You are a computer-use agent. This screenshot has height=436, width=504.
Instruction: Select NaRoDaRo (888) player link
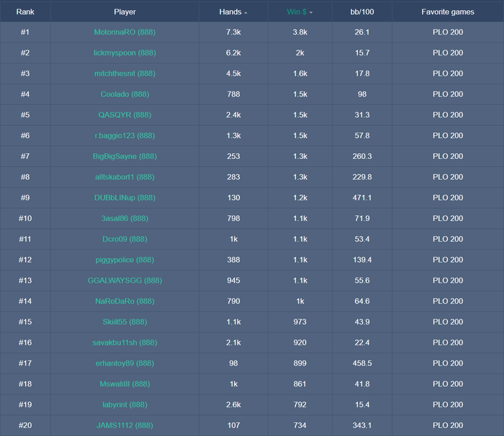(125, 301)
